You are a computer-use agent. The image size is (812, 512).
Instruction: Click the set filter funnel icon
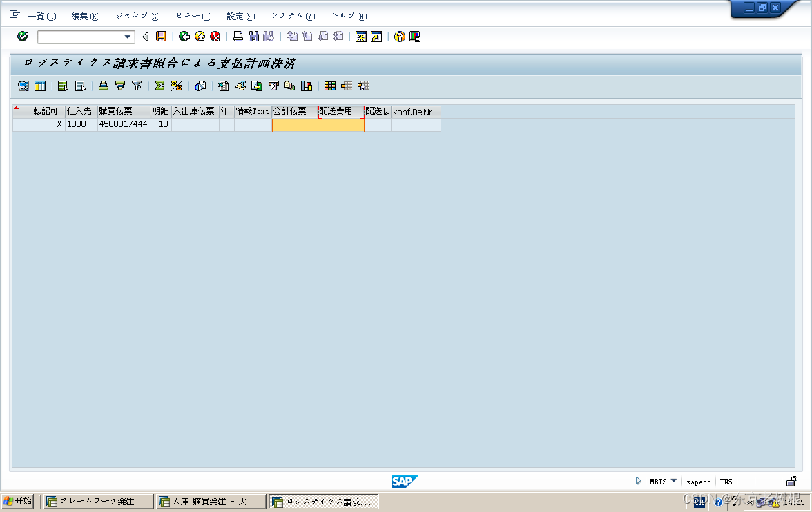point(136,86)
